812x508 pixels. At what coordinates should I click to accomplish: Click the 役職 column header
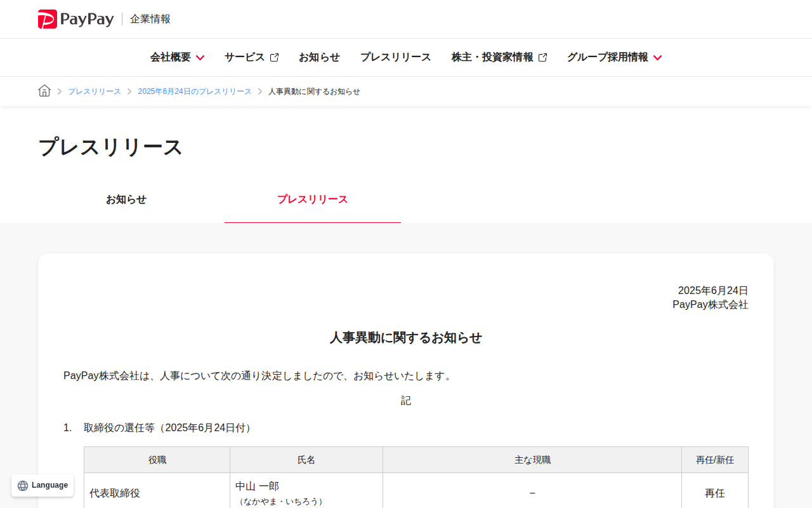157,460
